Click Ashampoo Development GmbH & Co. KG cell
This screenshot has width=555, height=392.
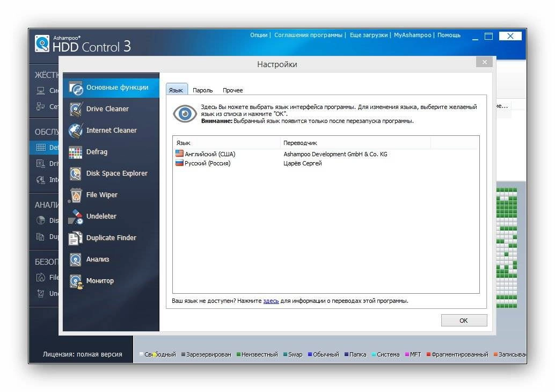click(335, 154)
